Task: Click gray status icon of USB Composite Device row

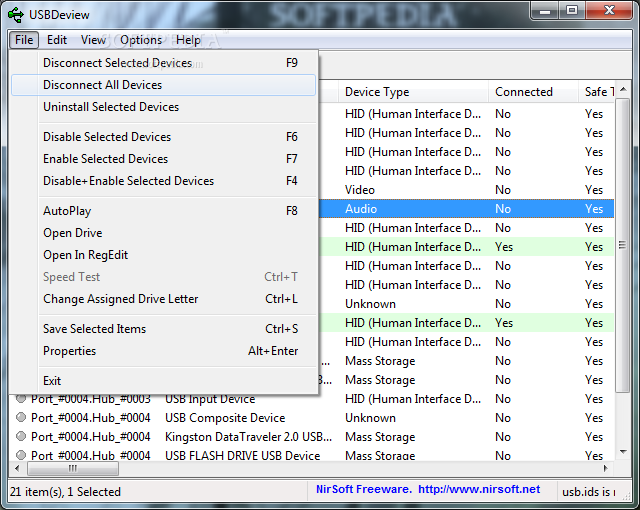Action: [x=21, y=417]
